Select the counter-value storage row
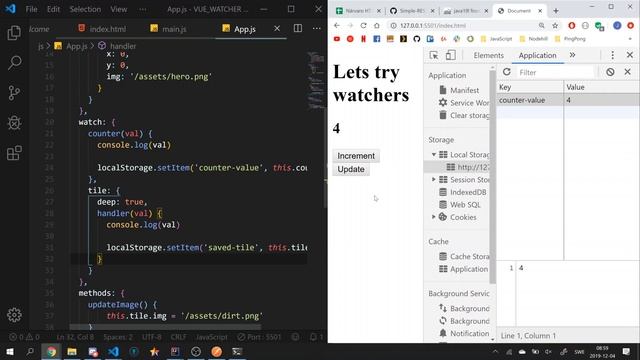Screen dimensions: 640x360 [x=568, y=100]
